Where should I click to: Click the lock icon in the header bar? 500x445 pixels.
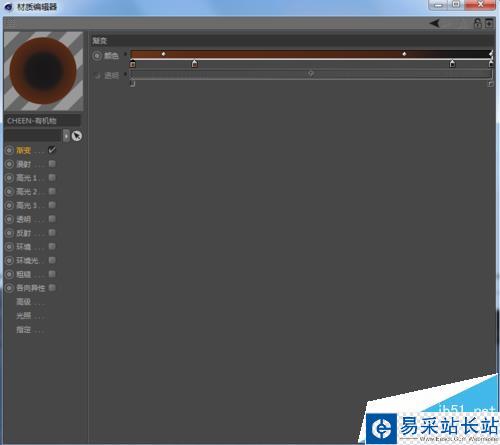(x=478, y=23)
